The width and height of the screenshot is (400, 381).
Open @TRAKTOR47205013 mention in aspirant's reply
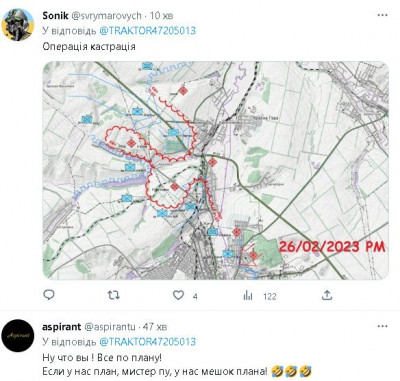coord(148,342)
